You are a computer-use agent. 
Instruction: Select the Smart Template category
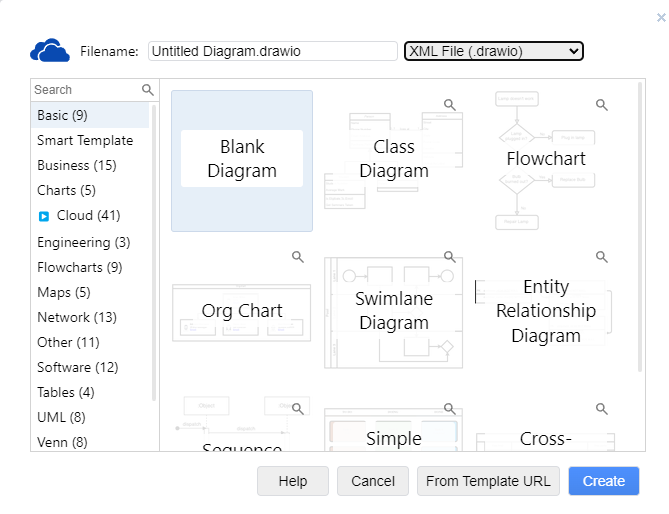pyautogui.click(x=90, y=140)
